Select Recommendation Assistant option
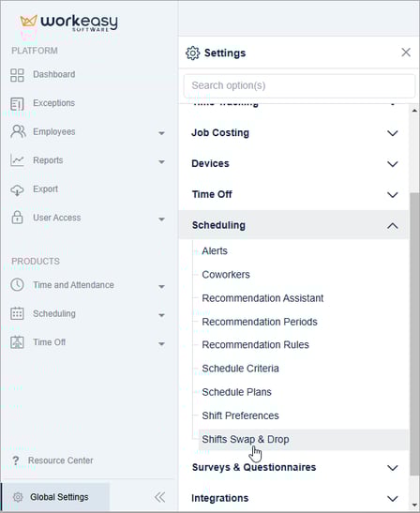 (x=262, y=298)
